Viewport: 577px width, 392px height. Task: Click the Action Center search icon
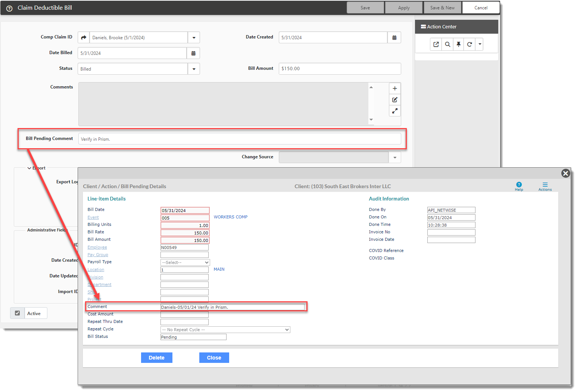(x=447, y=44)
